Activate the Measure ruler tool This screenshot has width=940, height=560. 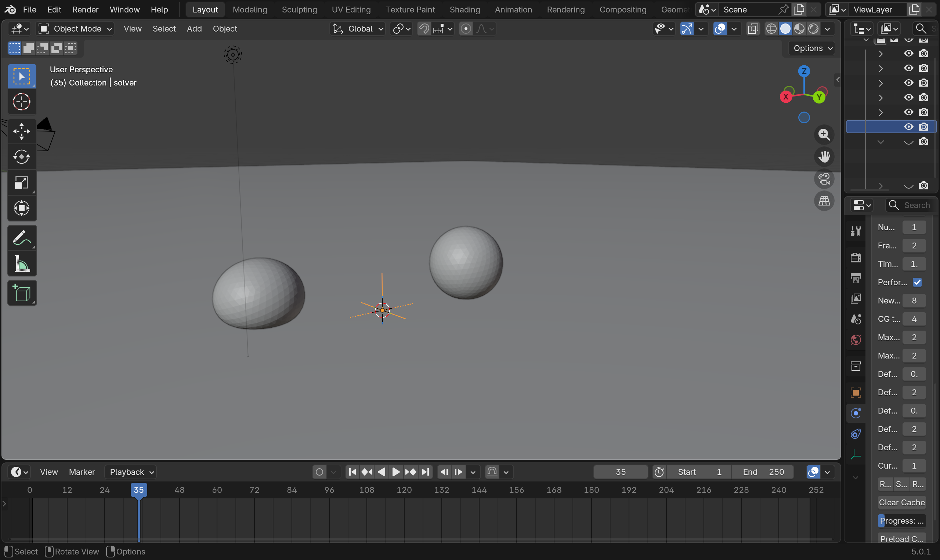[x=22, y=264]
